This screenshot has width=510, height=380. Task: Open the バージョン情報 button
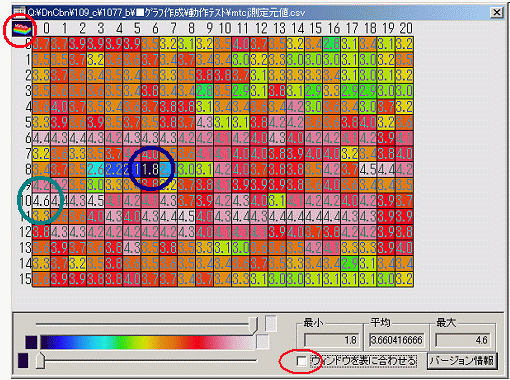click(x=462, y=361)
